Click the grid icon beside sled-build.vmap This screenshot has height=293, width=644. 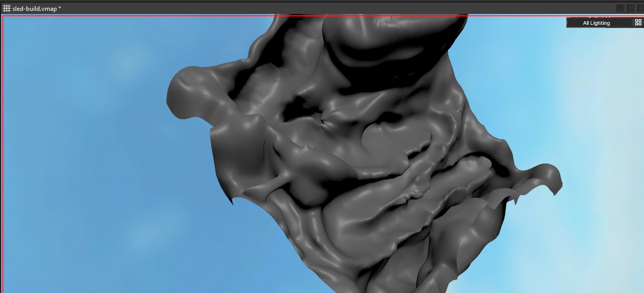click(x=7, y=8)
